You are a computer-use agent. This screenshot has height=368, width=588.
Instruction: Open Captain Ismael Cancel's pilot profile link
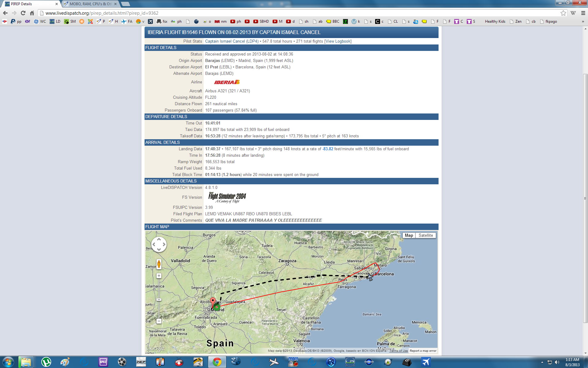coord(232,41)
